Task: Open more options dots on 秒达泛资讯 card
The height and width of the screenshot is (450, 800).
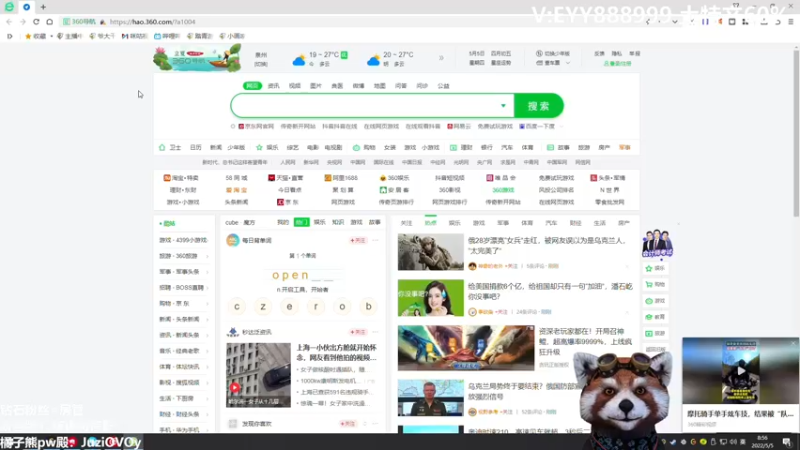Action: tap(376, 332)
